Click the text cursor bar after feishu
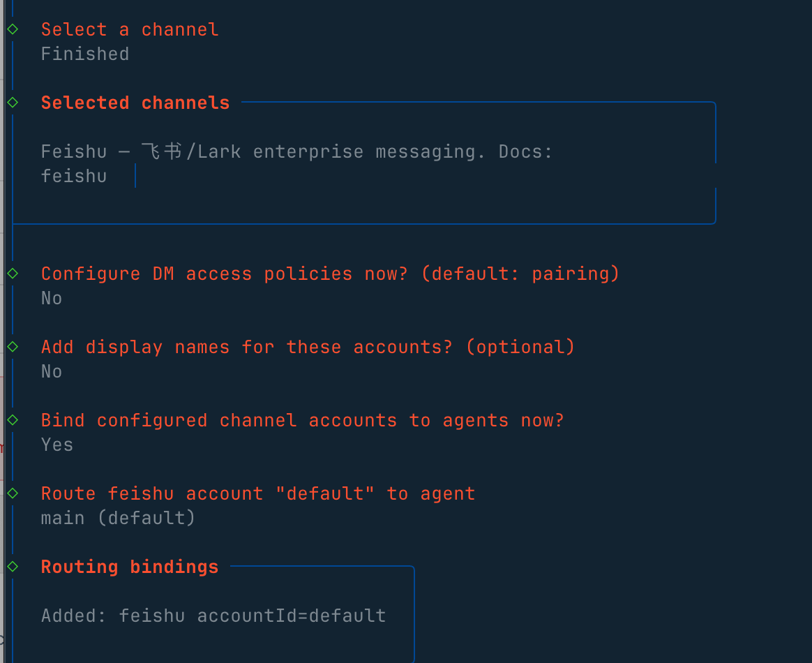The image size is (812, 663). [135, 176]
